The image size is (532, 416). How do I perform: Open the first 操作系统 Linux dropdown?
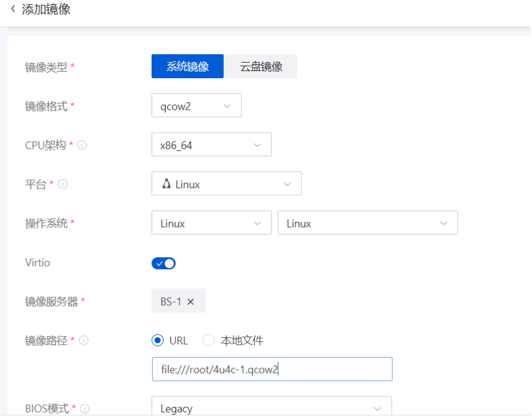(x=211, y=223)
